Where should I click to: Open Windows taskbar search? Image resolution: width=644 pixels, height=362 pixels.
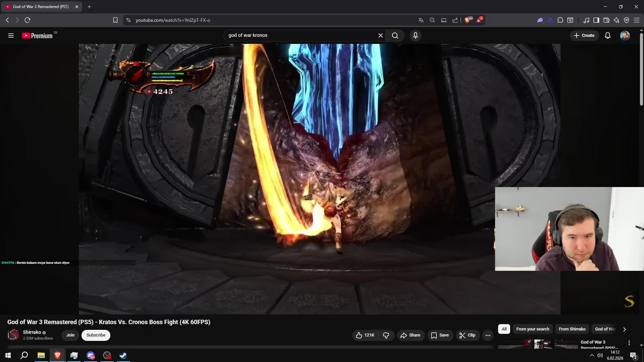(24, 355)
